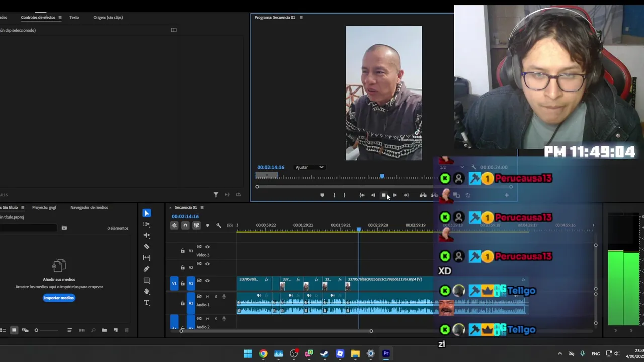Toggle the V1 track lock
Screen dimensions: 644x362
183,284
